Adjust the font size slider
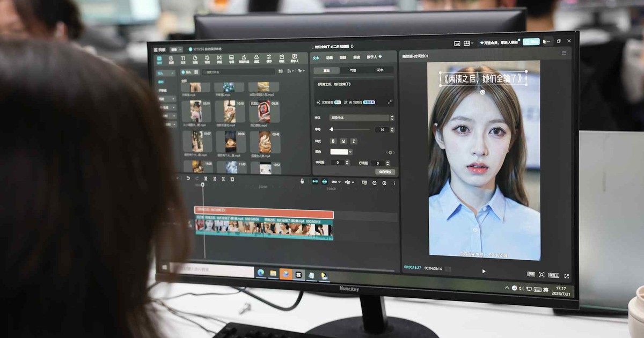The image size is (644, 338). (351, 129)
